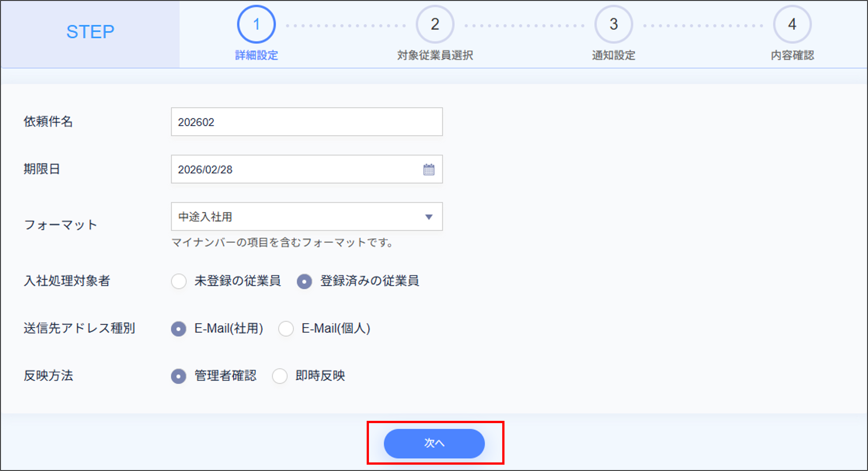
Task: Click step circle 4 (内容確認)
Action: pyautogui.click(x=792, y=23)
